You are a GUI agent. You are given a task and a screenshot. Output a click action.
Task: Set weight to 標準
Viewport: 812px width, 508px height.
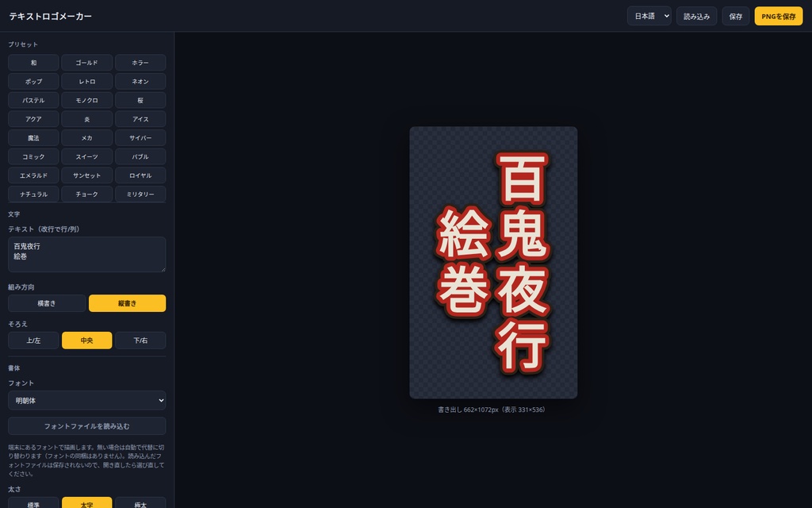[x=33, y=504]
